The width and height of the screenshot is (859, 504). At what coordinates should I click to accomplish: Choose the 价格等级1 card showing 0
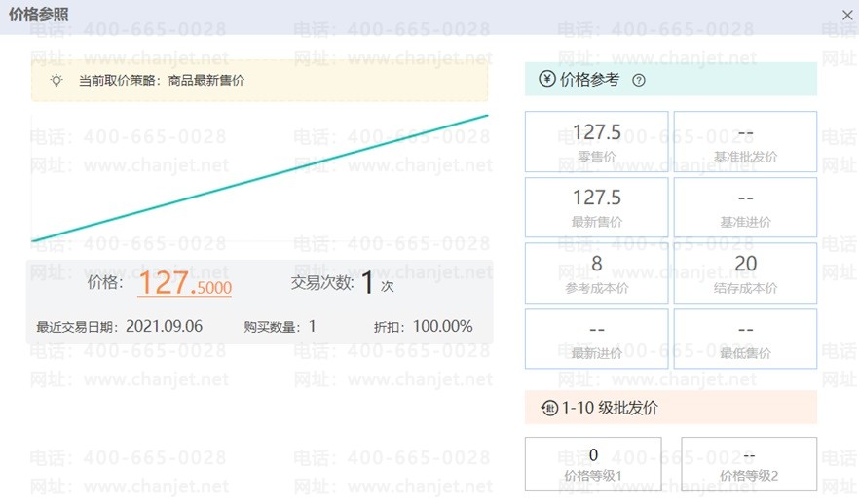point(593,464)
